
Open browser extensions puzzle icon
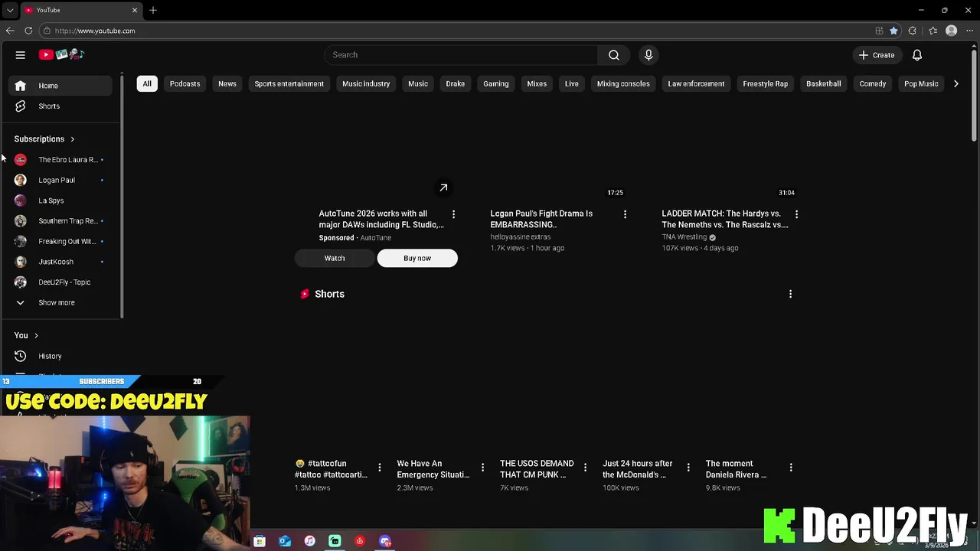click(x=912, y=31)
